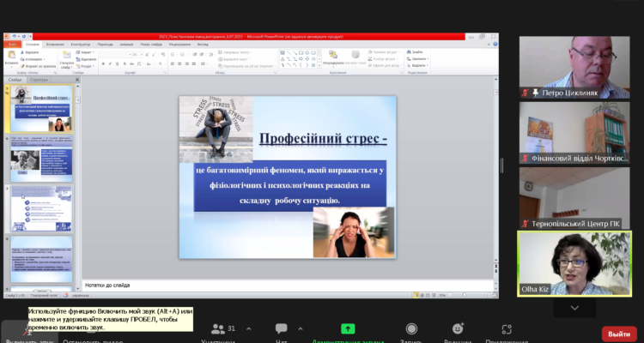Open the font name combo box

(116, 54)
